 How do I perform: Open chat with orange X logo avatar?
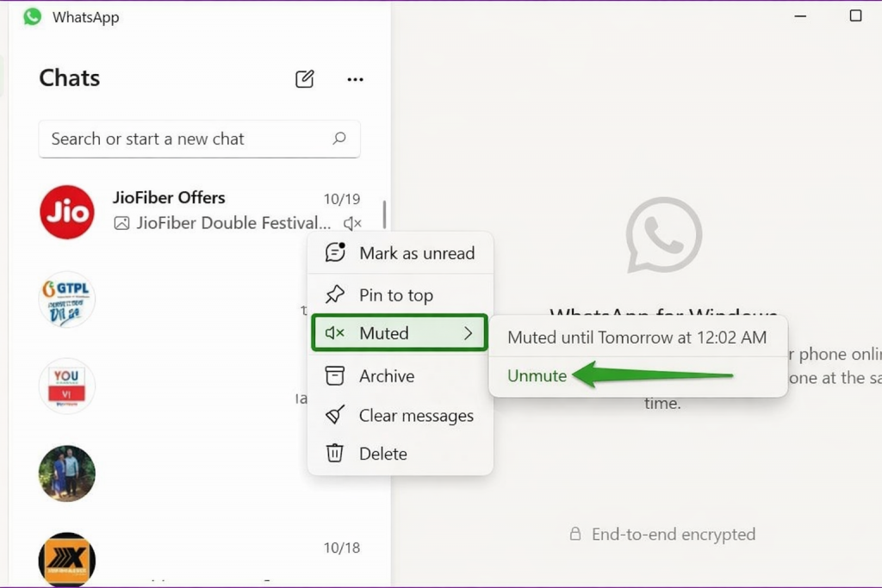[x=67, y=560]
